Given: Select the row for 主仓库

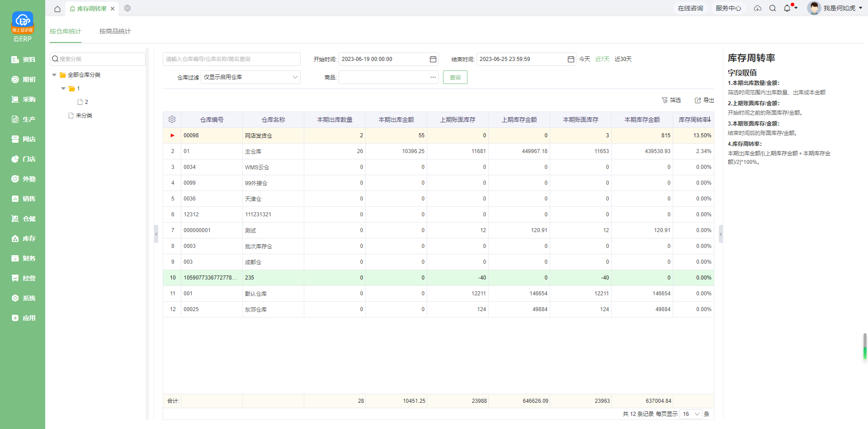Looking at the screenshot, I should click(x=439, y=151).
